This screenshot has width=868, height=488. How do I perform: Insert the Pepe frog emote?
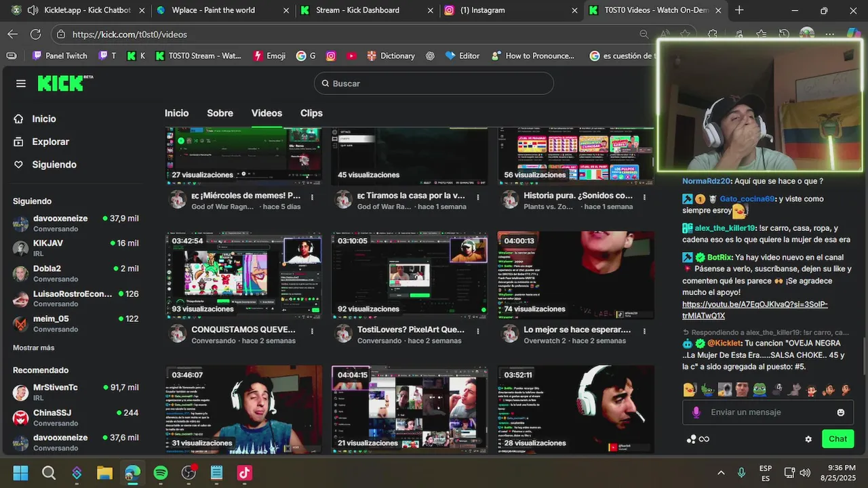[x=759, y=389]
